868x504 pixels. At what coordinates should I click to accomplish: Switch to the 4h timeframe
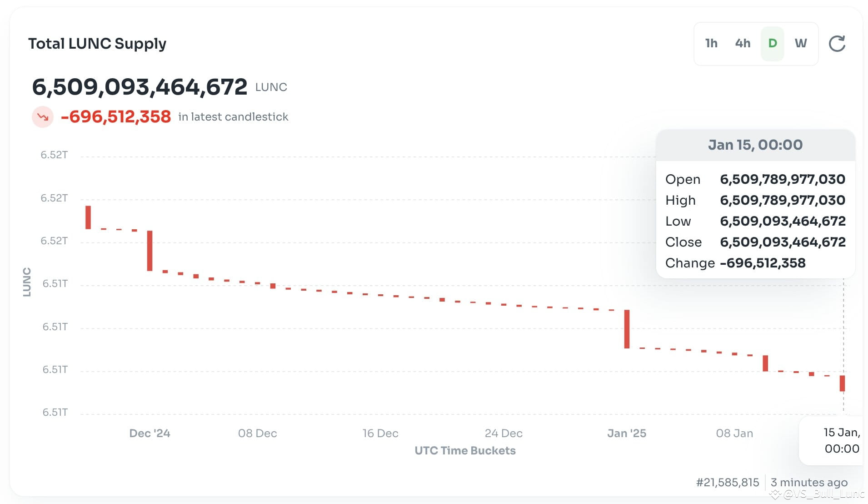click(x=743, y=43)
